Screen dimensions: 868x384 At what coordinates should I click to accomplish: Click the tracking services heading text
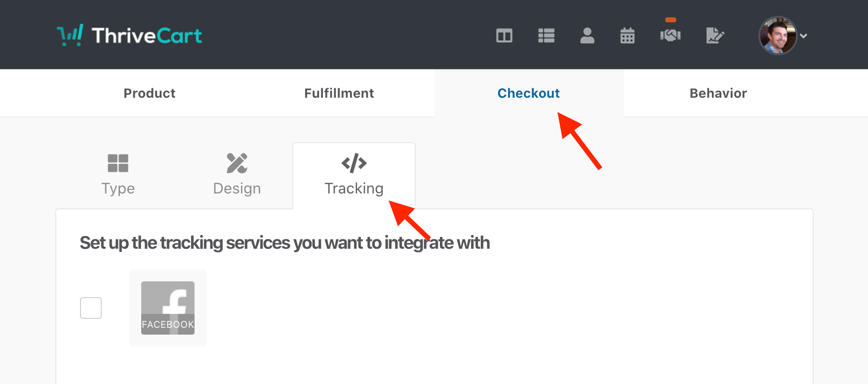(285, 243)
